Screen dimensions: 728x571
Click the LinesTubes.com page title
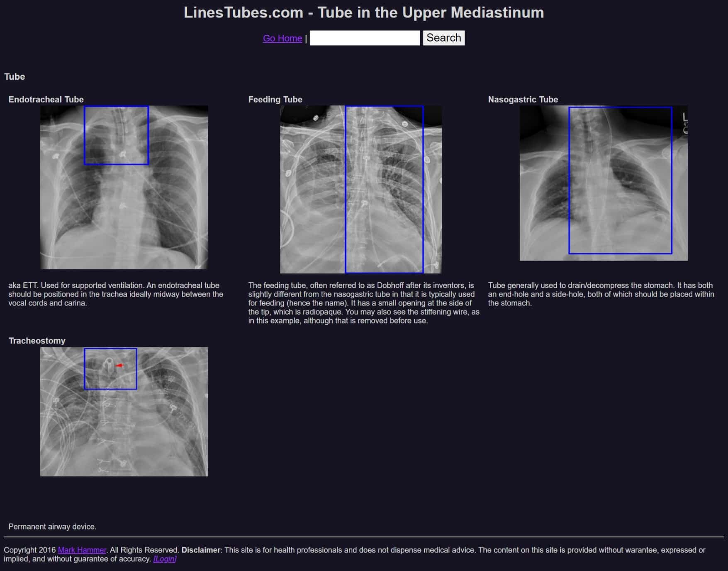click(363, 12)
